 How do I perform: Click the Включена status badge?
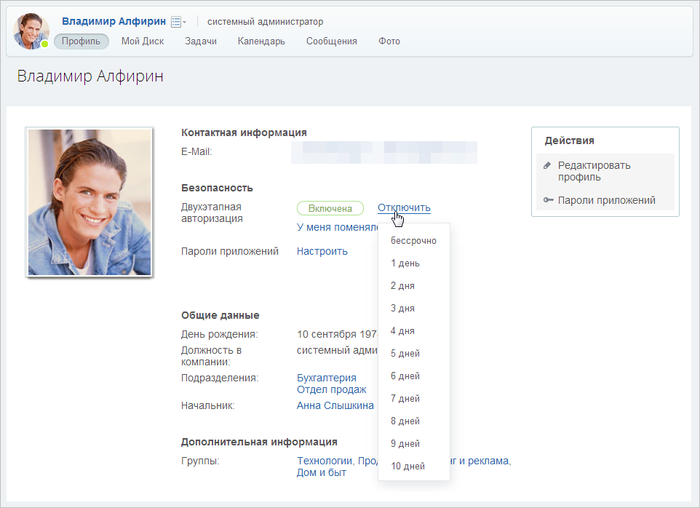click(330, 208)
